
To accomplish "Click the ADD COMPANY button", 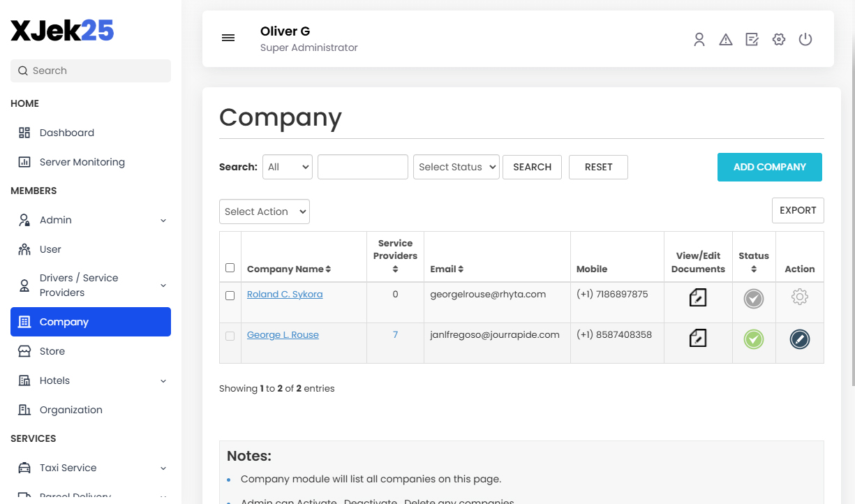I will 769,167.
